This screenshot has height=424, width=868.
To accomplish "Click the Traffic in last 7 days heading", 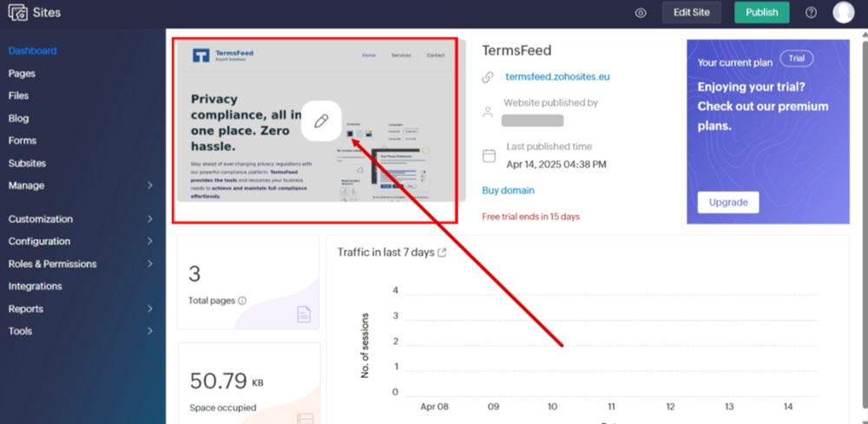I will [x=386, y=252].
